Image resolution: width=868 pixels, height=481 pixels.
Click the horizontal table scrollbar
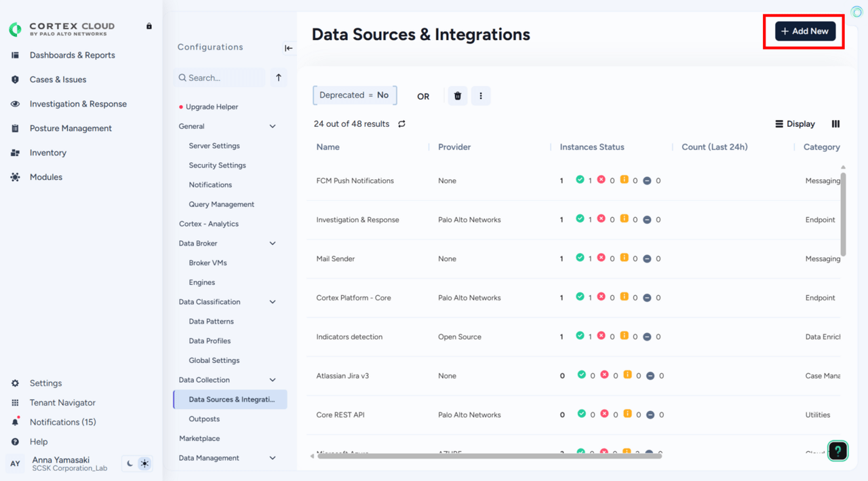(x=489, y=456)
